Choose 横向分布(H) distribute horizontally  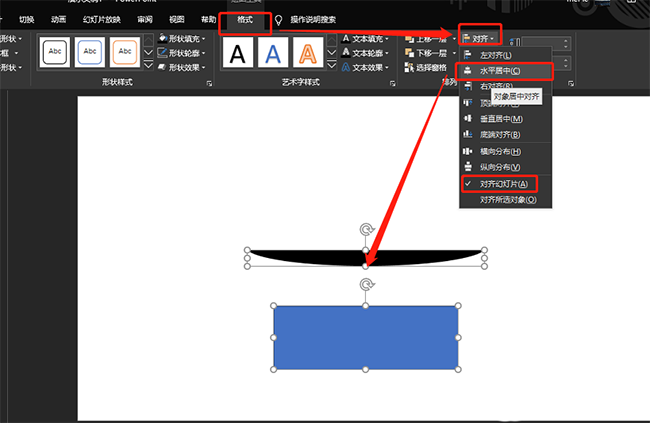506,151
